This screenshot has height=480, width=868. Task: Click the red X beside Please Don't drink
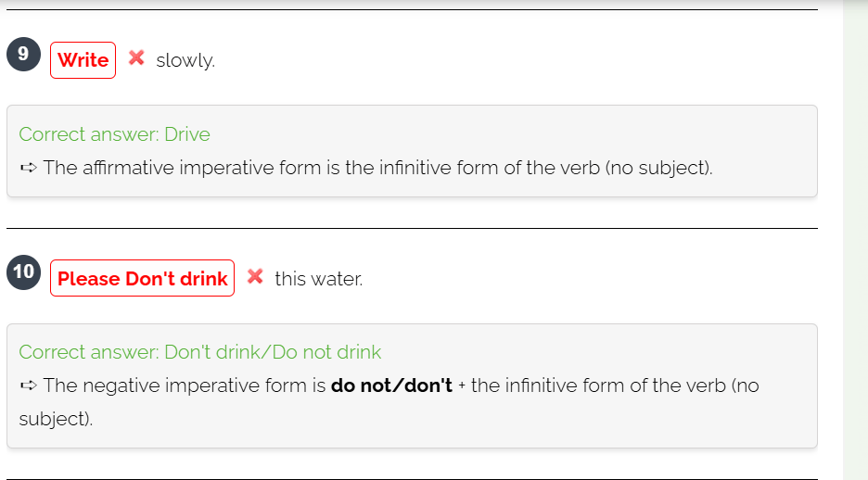click(x=255, y=276)
